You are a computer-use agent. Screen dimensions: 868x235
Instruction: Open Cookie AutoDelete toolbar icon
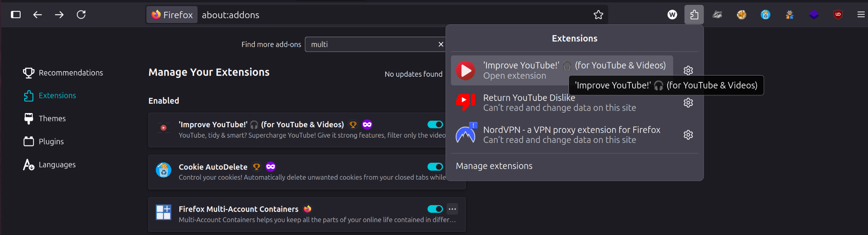point(766,15)
